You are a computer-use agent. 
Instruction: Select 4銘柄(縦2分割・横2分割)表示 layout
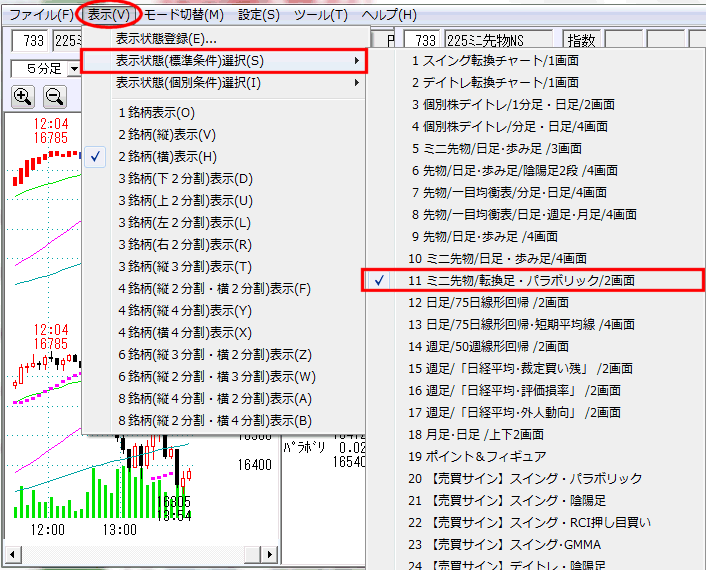tap(215, 289)
